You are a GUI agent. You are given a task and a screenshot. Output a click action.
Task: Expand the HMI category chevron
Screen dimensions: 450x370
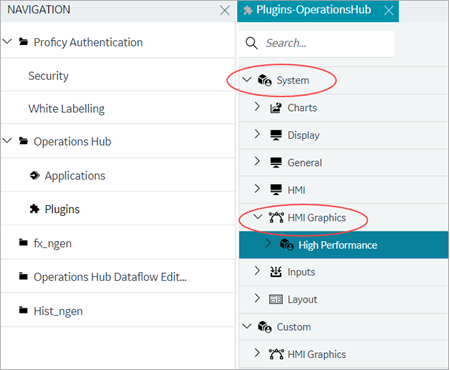(257, 189)
